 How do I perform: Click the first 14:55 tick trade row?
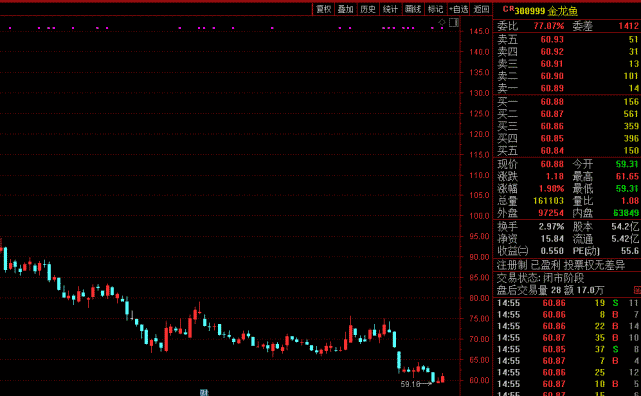pyautogui.click(x=567, y=303)
